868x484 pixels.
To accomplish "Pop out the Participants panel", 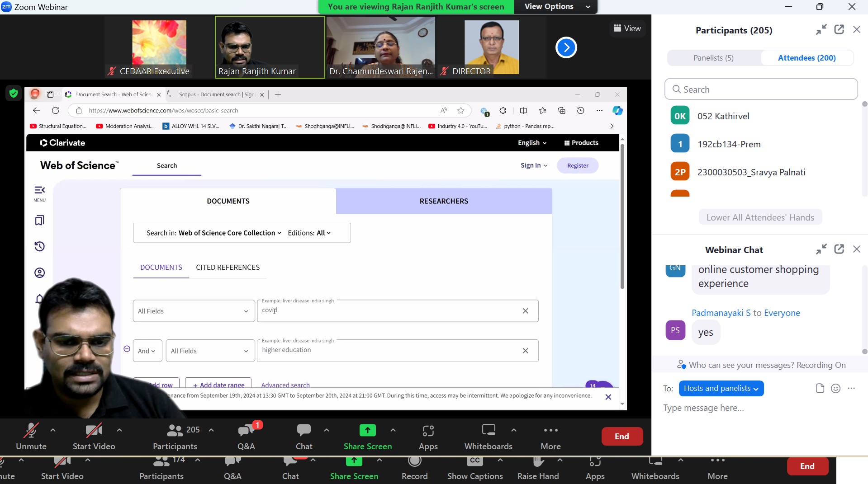I will (839, 30).
